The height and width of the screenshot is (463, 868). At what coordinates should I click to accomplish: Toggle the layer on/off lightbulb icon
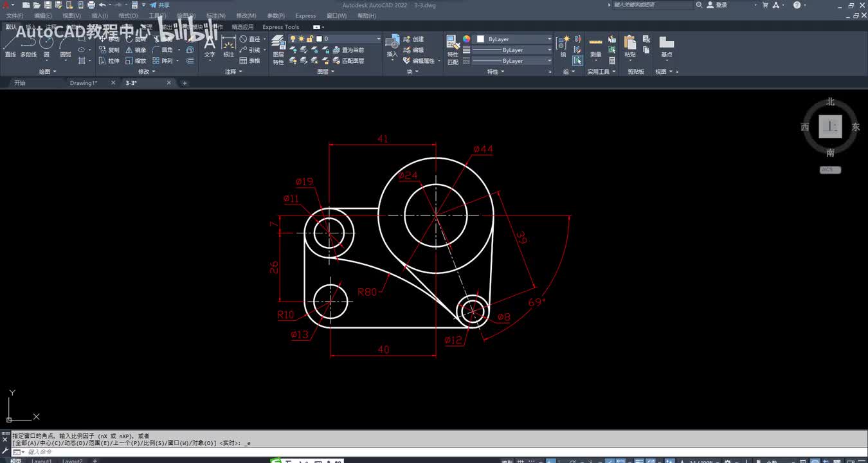pyautogui.click(x=293, y=39)
